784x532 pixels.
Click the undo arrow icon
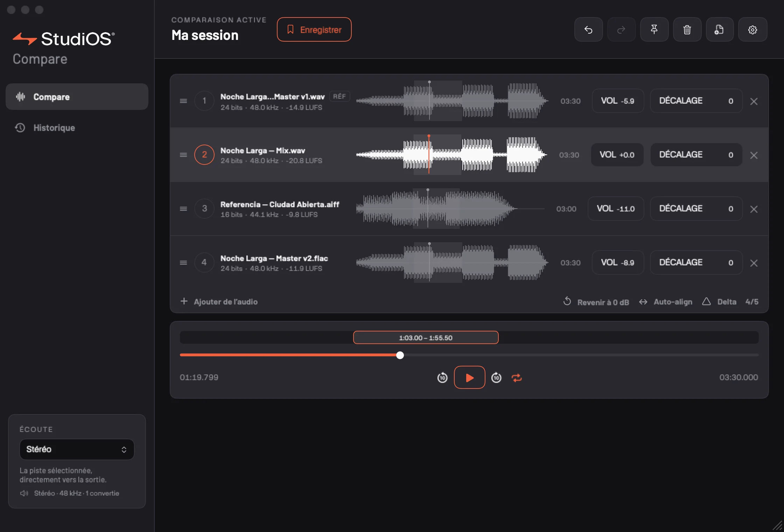pos(588,30)
